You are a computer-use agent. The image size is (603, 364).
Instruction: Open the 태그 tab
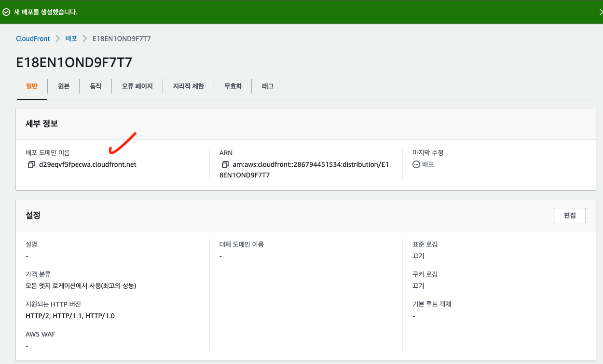pos(268,86)
